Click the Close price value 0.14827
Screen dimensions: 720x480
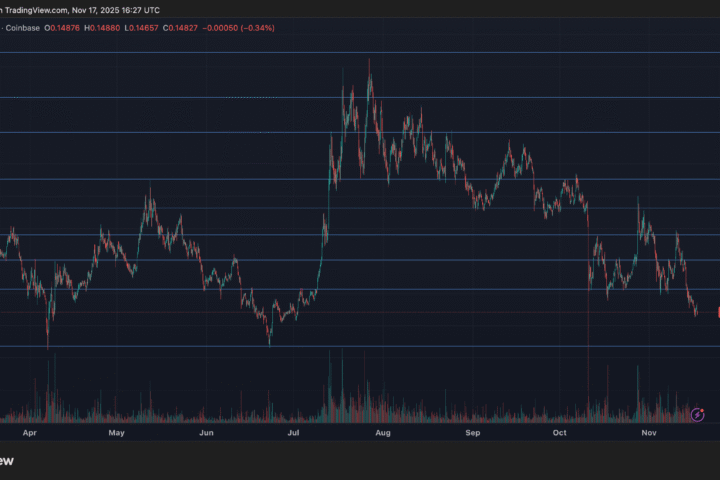click(223, 27)
